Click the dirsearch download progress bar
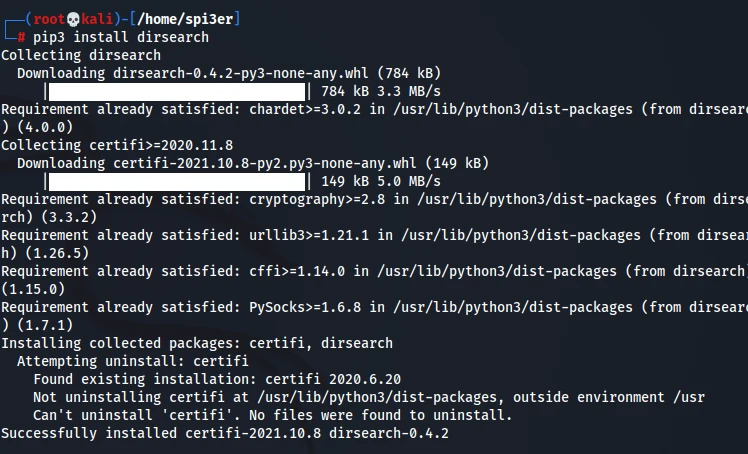748x454 pixels. click(180, 91)
